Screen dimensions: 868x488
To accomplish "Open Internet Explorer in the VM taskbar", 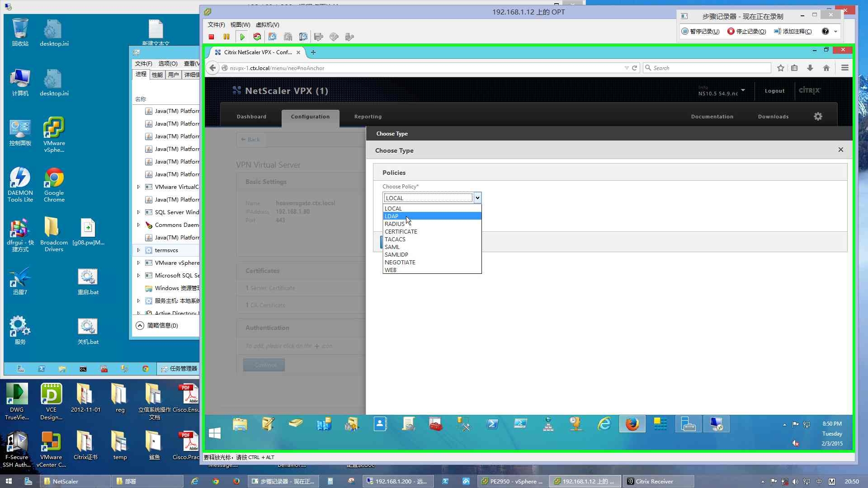I will (x=604, y=424).
